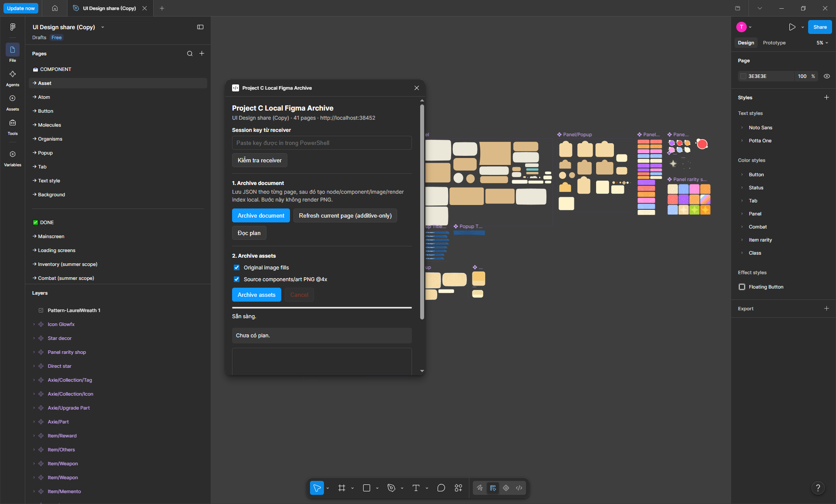
Task: Expand the Star decor layer
Action: (x=34, y=338)
